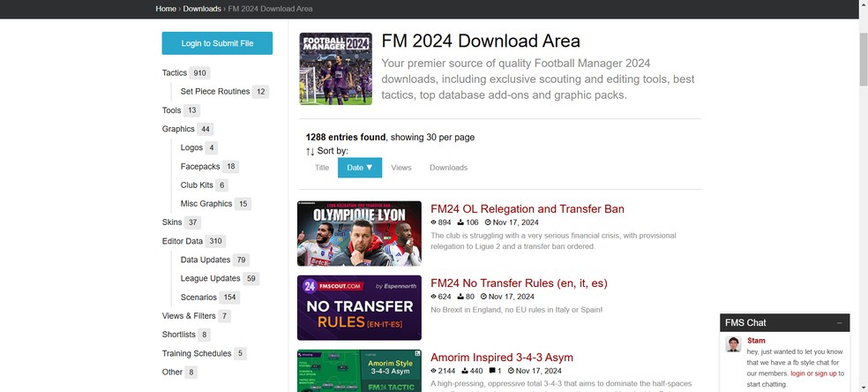Click the Amorim Style 3-4-3 thumbnail
868x392 pixels.
pos(359,371)
